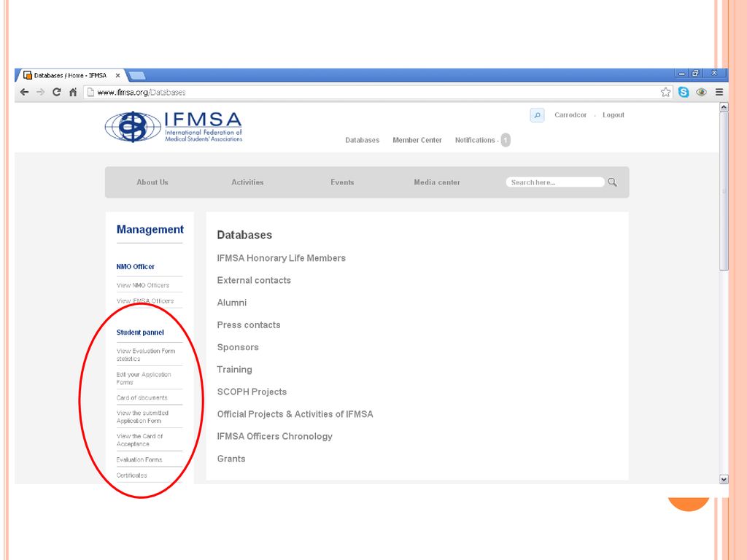747x560 pixels.
Task: Open Official Projects & Activities of IFMSA
Action: coord(295,414)
